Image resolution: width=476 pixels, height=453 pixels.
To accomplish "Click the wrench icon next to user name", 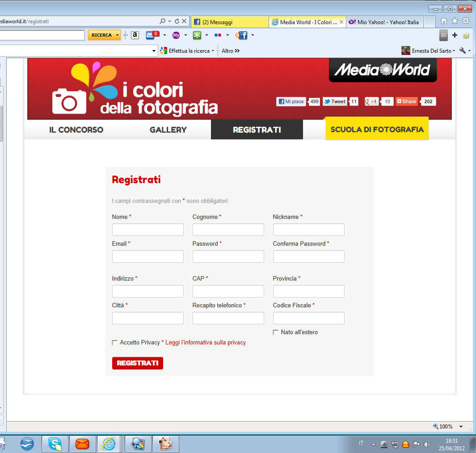I will (462, 50).
